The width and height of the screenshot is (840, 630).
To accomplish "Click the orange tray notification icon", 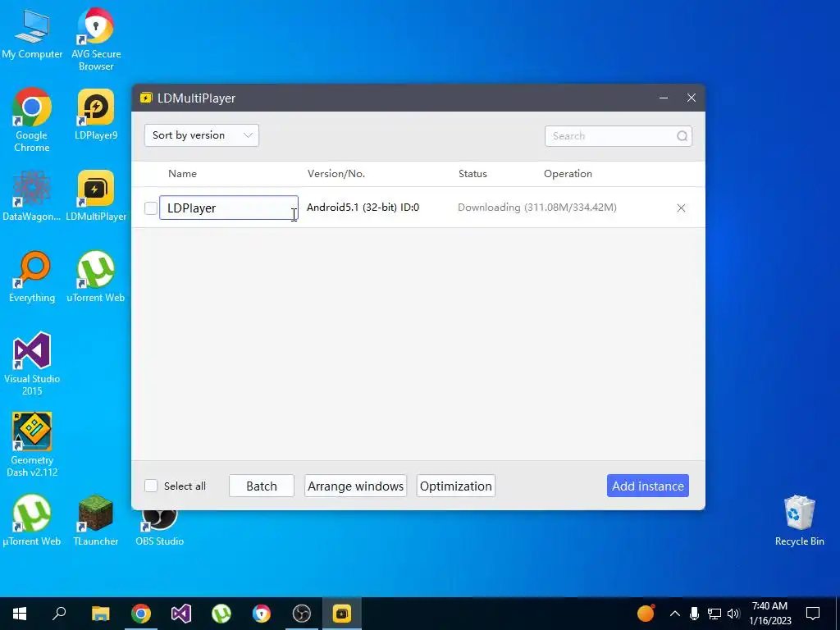I will (x=646, y=613).
